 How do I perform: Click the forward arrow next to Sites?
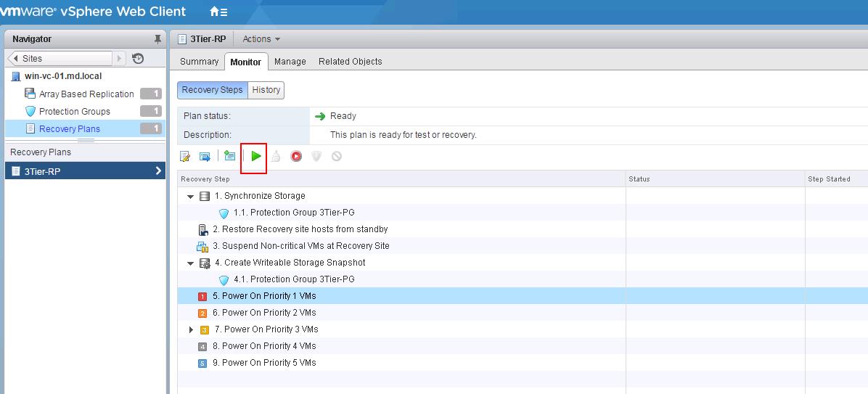[x=119, y=58]
